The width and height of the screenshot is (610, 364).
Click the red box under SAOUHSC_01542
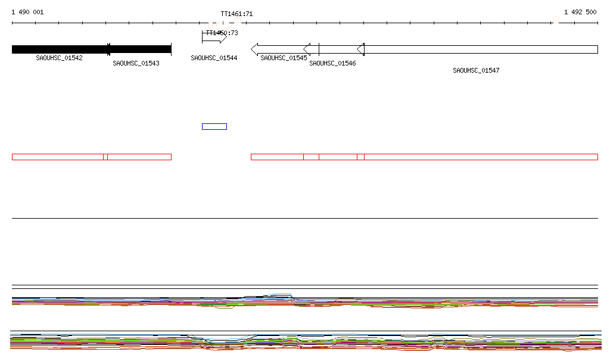[57, 157]
